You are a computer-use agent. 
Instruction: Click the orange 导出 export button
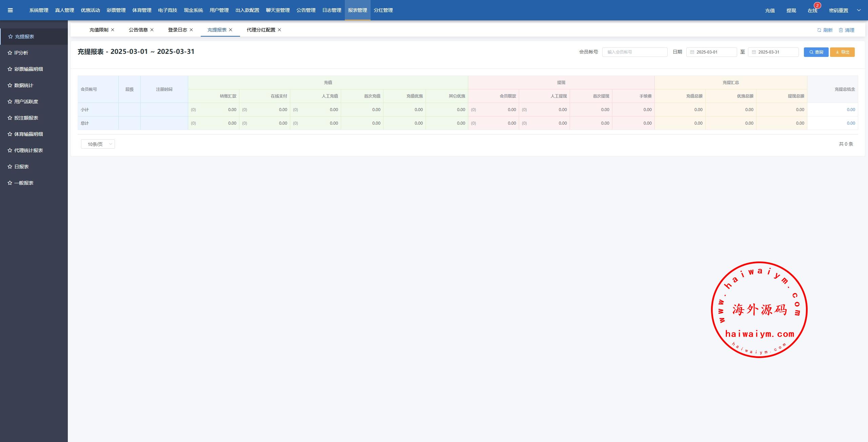842,52
